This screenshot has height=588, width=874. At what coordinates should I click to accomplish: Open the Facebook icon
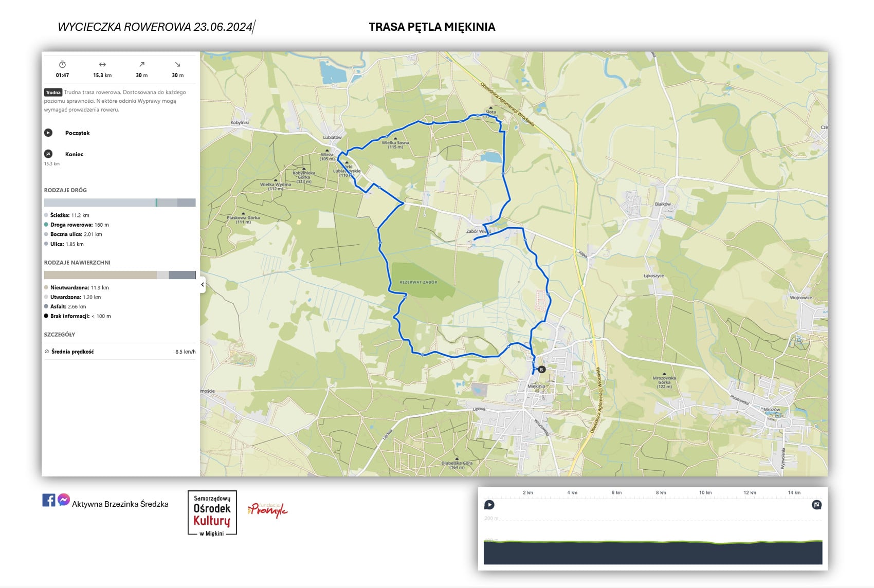[x=49, y=500]
